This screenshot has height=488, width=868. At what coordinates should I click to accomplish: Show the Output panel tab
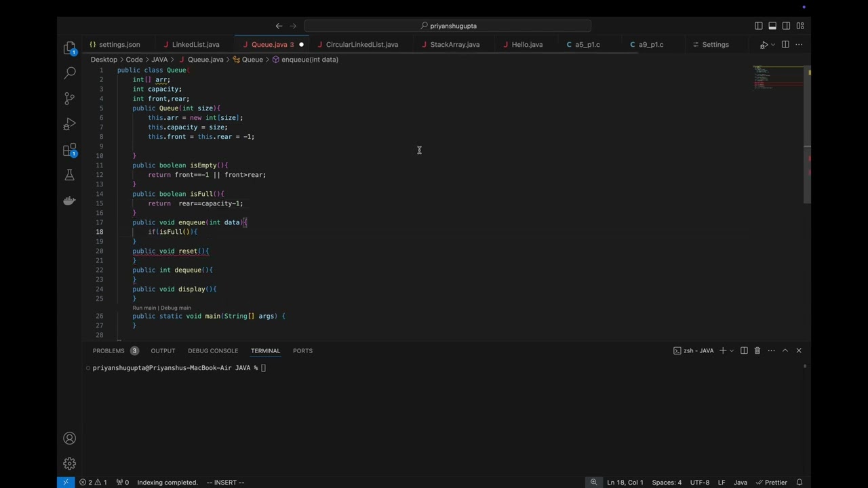163,350
